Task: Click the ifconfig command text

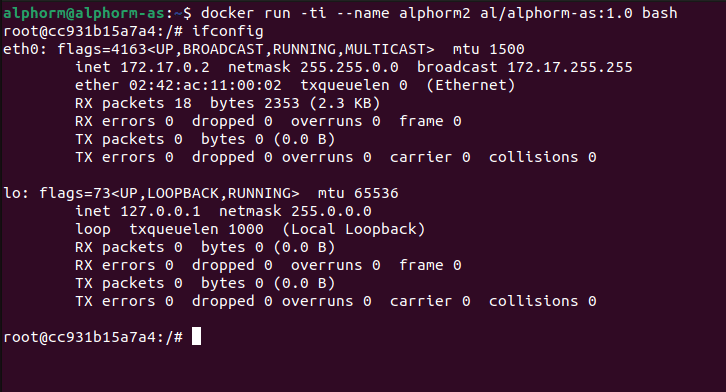Action: [228, 31]
